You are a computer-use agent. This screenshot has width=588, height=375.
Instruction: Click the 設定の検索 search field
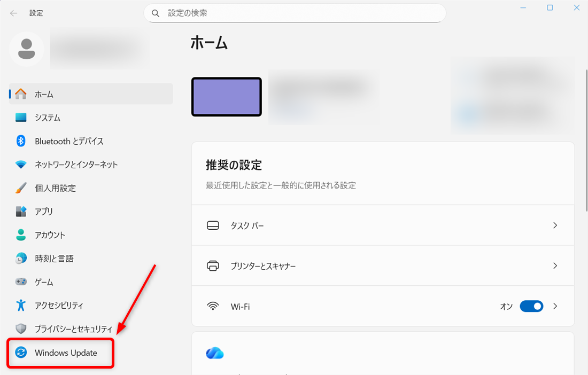pyautogui.click(x=295, y=13)
